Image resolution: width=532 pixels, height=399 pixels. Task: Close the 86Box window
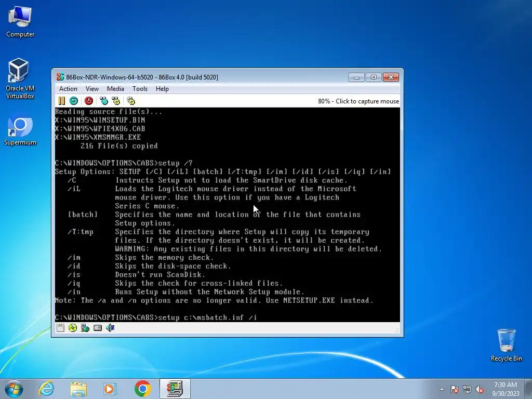pyautogui.click(x=391, y=77)
